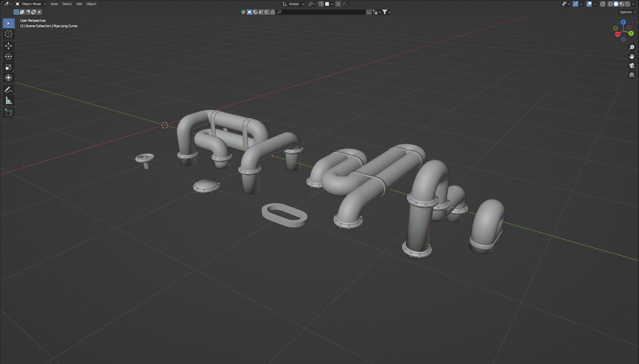Viewport: 639px width, 364px height.
Task: Enable proportional editing
Action: (x=338, y=4)
